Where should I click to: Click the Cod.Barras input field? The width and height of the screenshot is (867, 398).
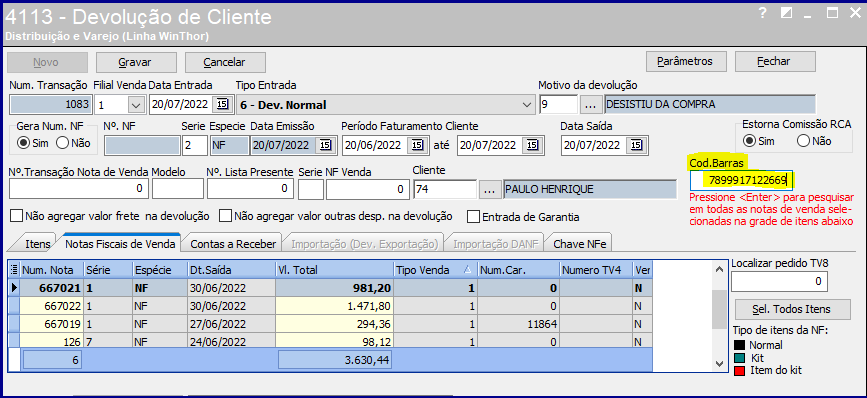pyautogui.click(x=741, y=181)
